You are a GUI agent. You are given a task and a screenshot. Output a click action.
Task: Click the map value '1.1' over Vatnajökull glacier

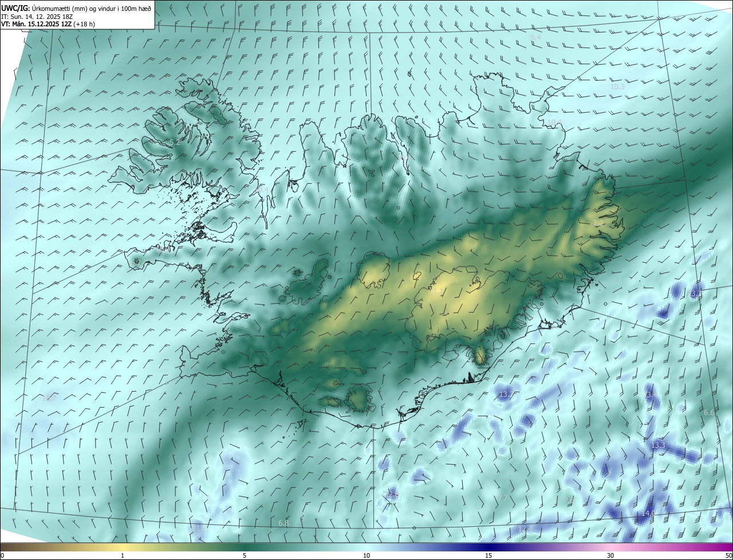coord(438,291)
